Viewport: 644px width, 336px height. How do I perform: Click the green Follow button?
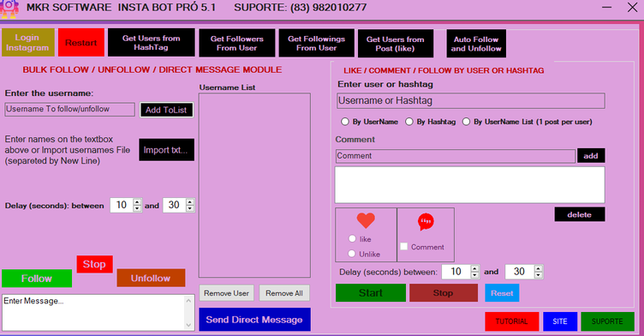click(x=37, y=279)
